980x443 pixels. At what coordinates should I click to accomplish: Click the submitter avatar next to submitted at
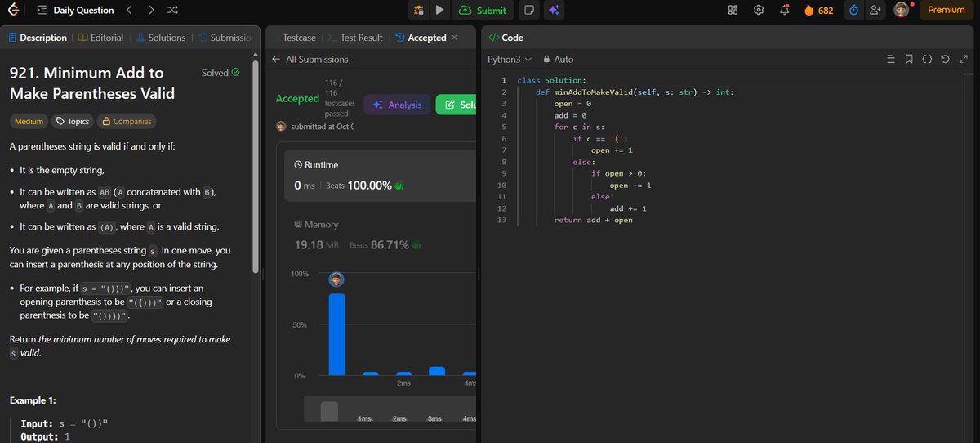[282, 127]
